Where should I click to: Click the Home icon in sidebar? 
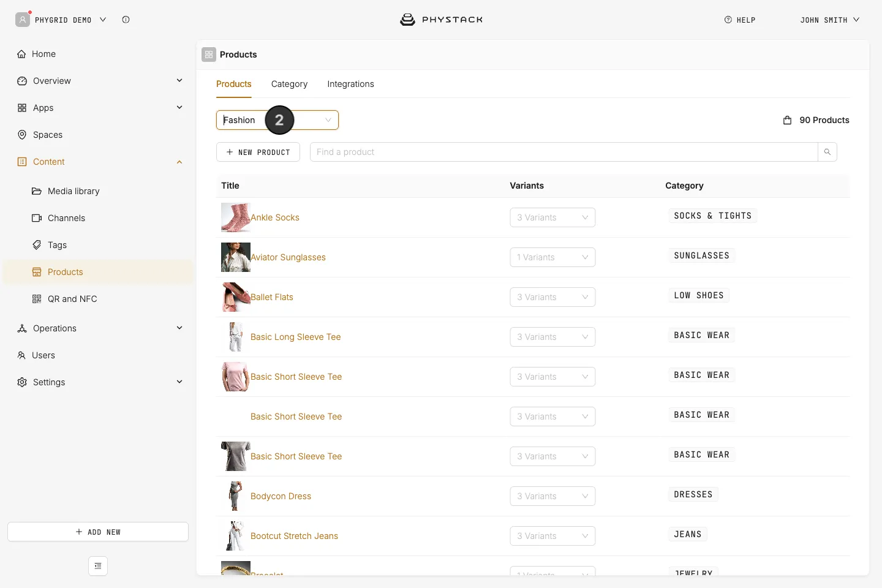click(x=21, y=54)
